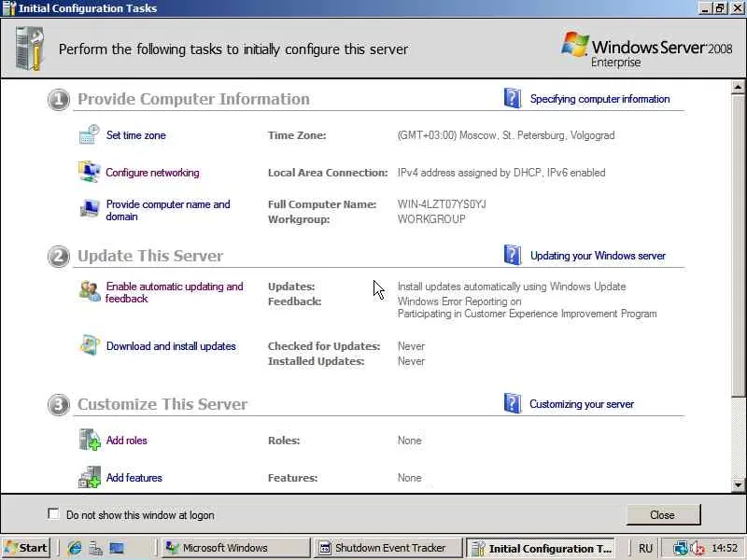Click the help icon beside Updating your Windows server
This screenshot has width=747, height=560.
pyautogui.click(x=512, y=255)
